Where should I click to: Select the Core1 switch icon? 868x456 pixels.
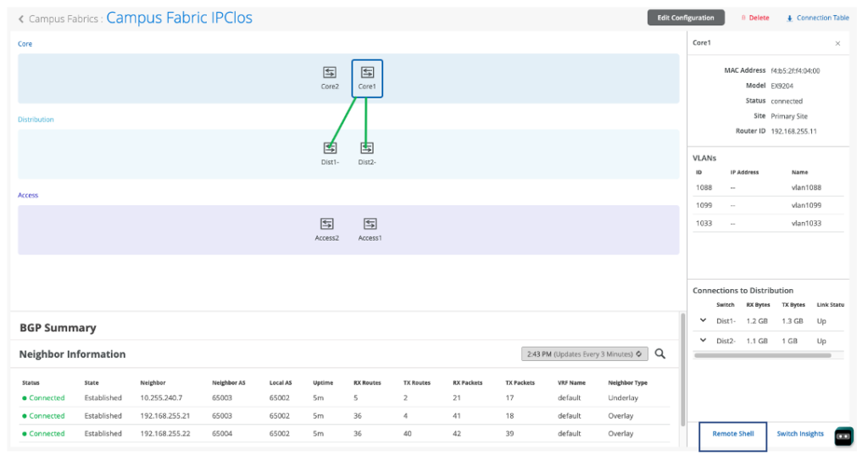click(x=367, y=73)
